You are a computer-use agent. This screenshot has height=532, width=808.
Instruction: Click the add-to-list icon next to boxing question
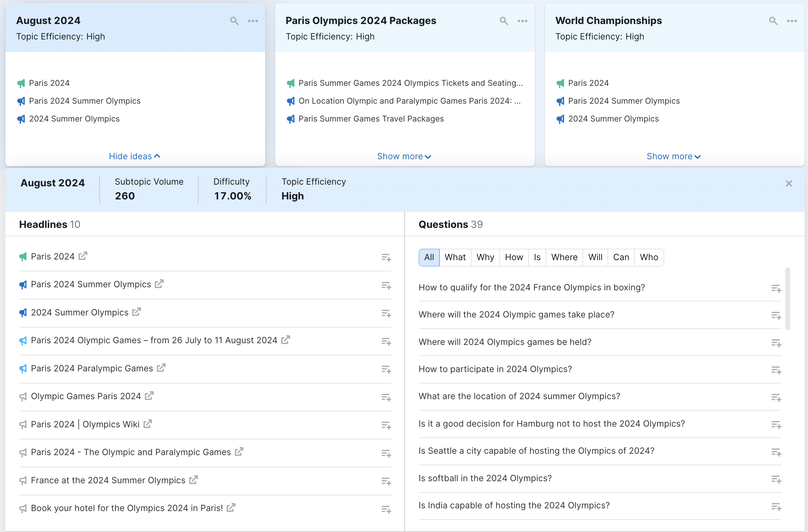pos(776,288)
